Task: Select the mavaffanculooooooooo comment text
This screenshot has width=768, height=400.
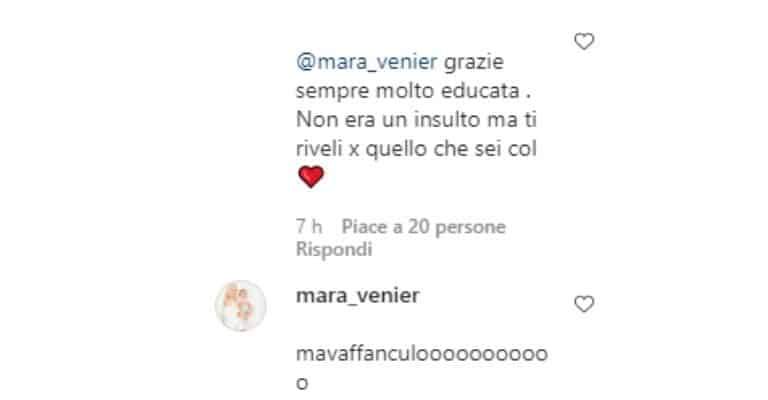Action: 422,368
